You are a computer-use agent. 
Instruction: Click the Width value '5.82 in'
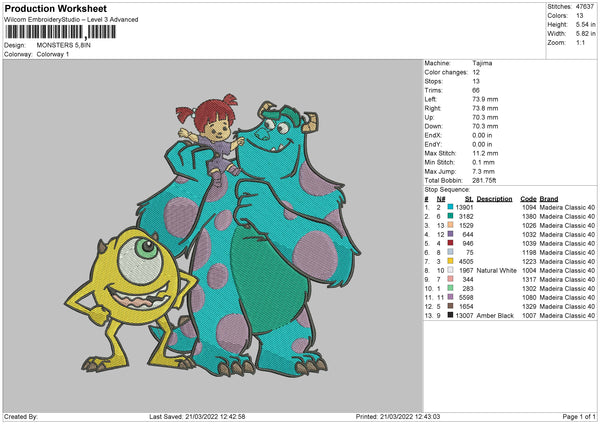tap(585, 34)
